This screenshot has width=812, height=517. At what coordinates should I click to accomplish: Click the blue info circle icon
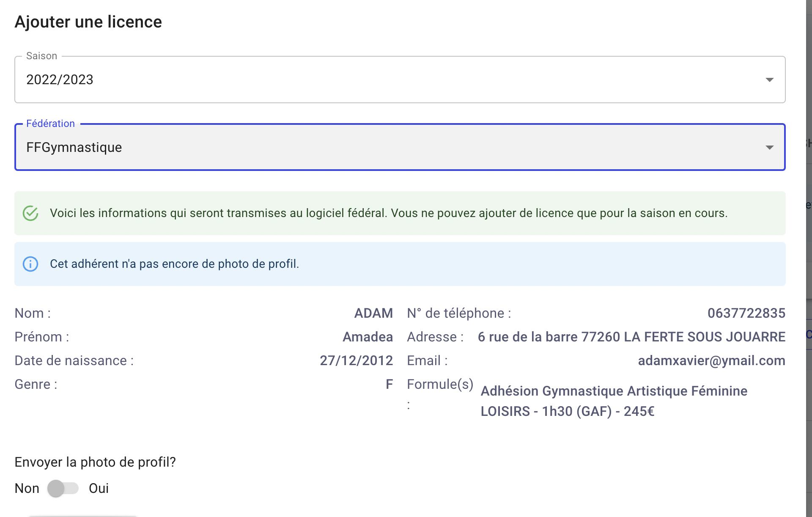click(30, 264)
